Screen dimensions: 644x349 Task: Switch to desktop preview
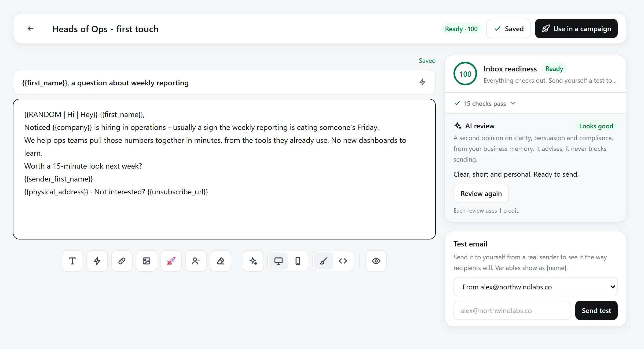pos(279,261)
